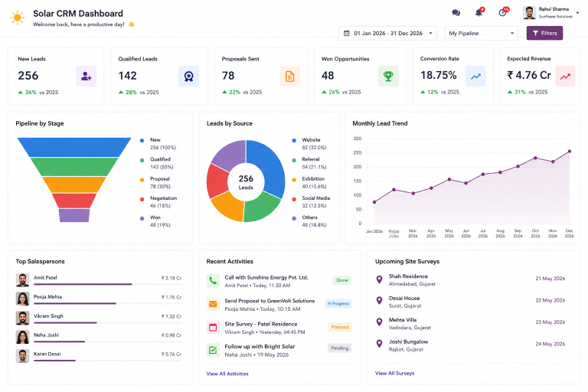Click the Proposals Sent document icon
Image resolution: width=588 pixels, height=392 pixels.
(x=289, y=76)
